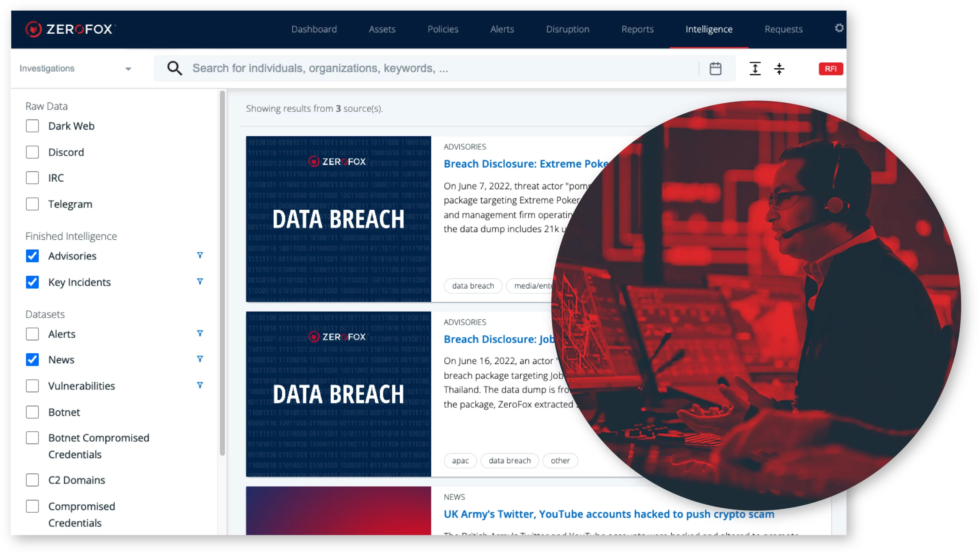Click the other tag

click(560, 460)
